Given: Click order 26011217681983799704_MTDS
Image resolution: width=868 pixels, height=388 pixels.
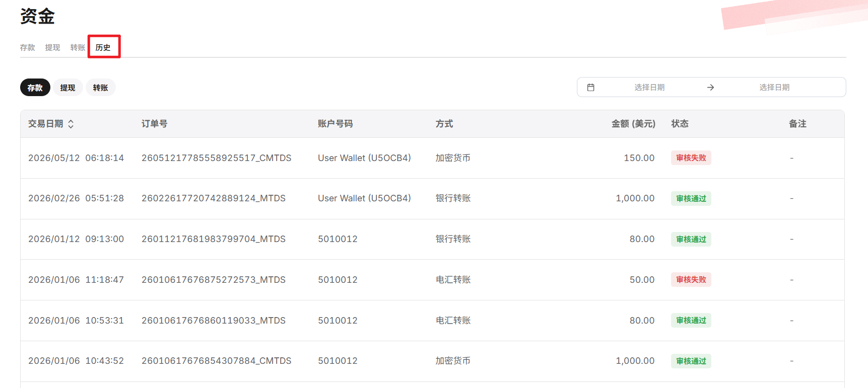Looking at the screenshot, I should (x=214, y=239).
